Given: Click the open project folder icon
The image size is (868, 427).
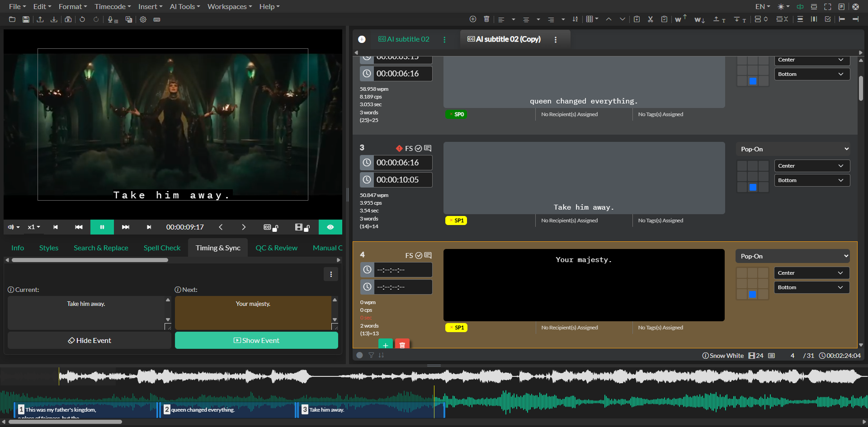Looking at the screenshot, I should pos(12,19).
